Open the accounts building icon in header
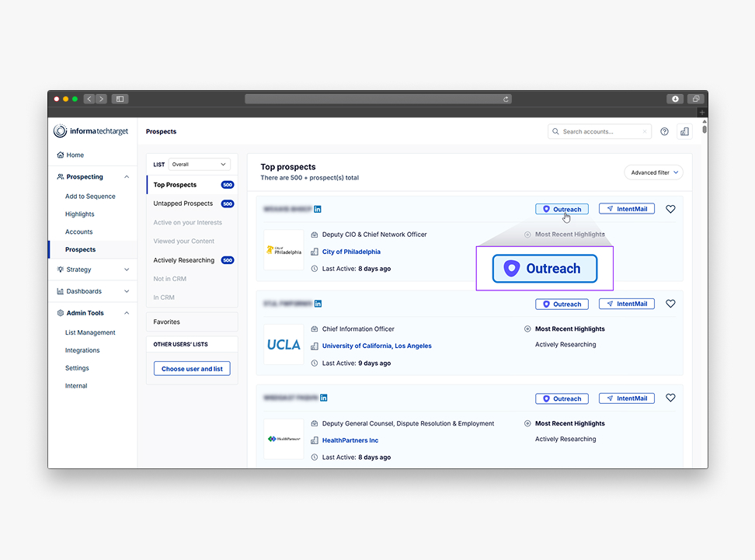Image resolution: width=755 pixels, height=560 pixels. pyautogui.click(x=684, y=132)
